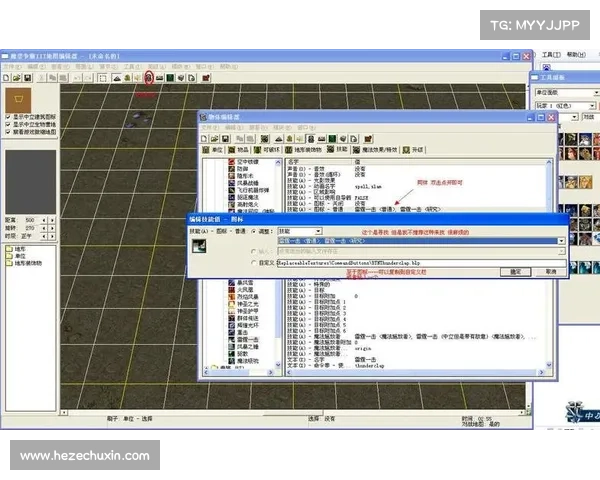Click the new map toolbar icon
The image size is (600, 480).
click(8, 77)
